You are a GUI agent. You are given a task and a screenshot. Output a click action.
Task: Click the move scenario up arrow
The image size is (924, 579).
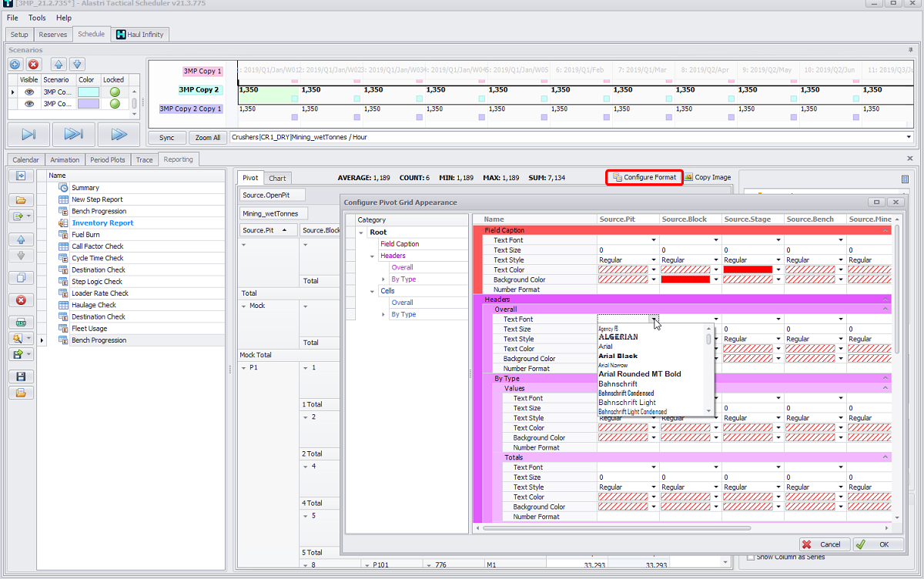click(59, 65)
